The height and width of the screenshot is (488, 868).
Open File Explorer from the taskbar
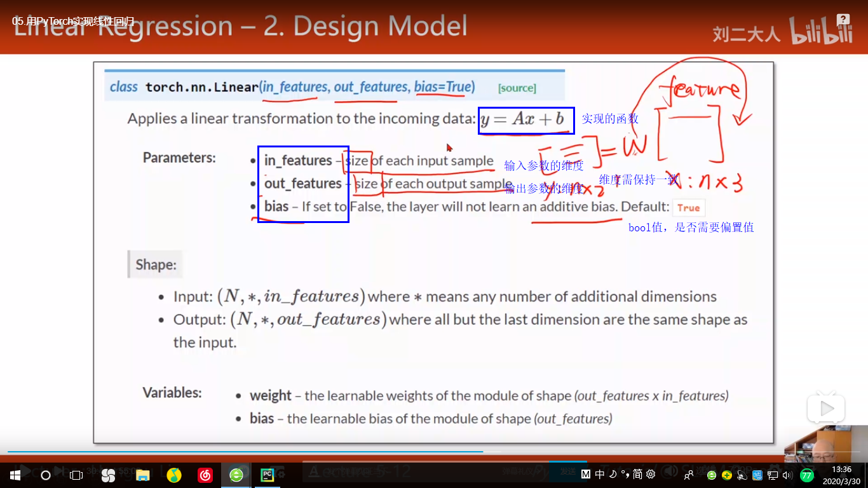tap(142, 475)
